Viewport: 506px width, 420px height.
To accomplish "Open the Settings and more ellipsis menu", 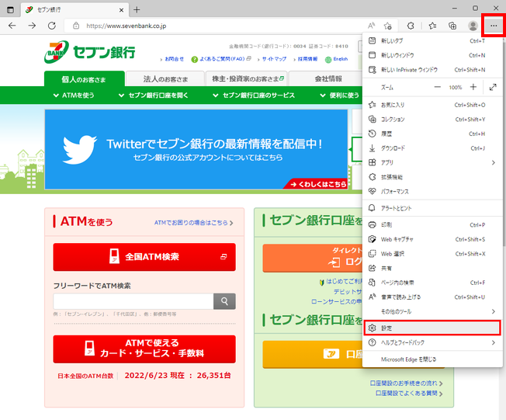I will click(494, 26).
